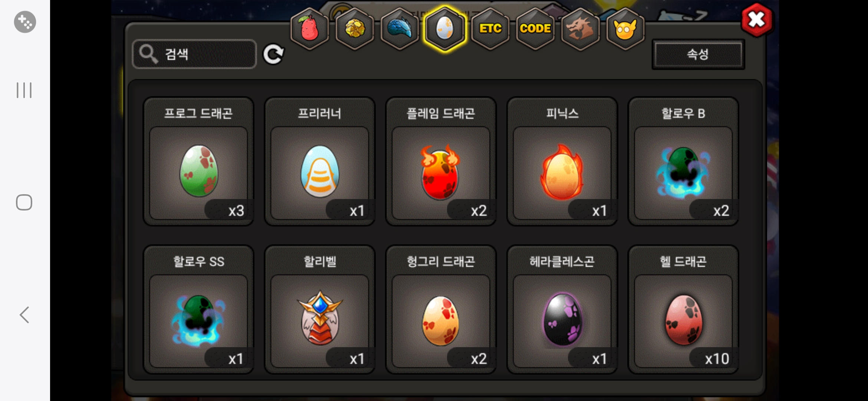Open the fruit food category tab

(x=310, y=29)
